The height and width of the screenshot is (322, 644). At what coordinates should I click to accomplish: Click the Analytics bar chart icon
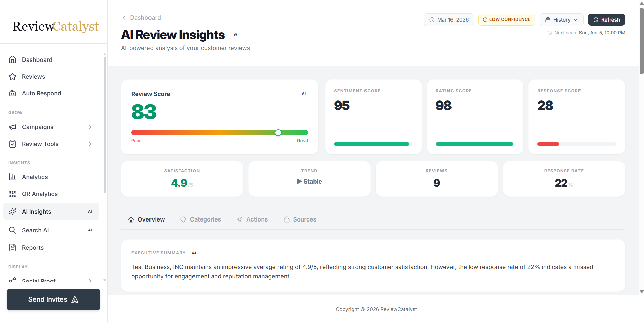(x=12, y=177)
